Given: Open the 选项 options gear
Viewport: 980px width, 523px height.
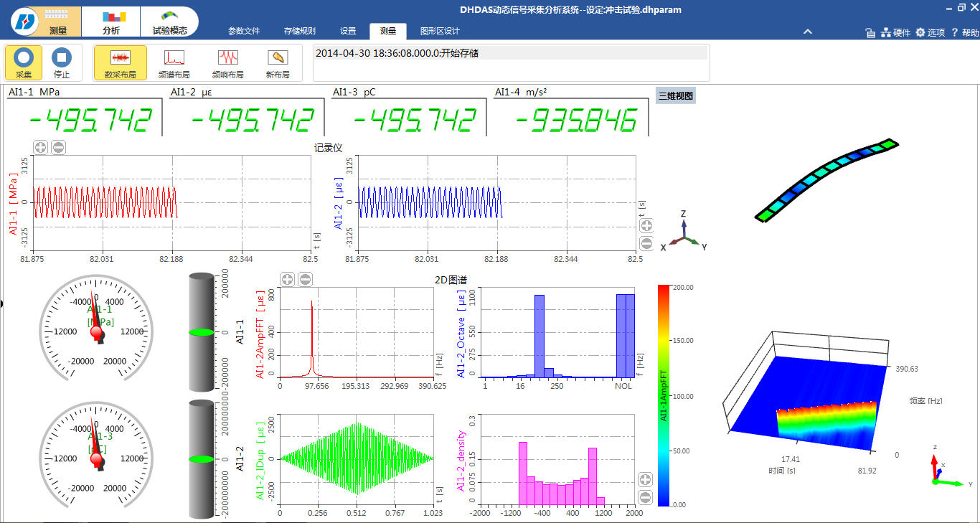Looking at the screenshot, I should 930,33.
